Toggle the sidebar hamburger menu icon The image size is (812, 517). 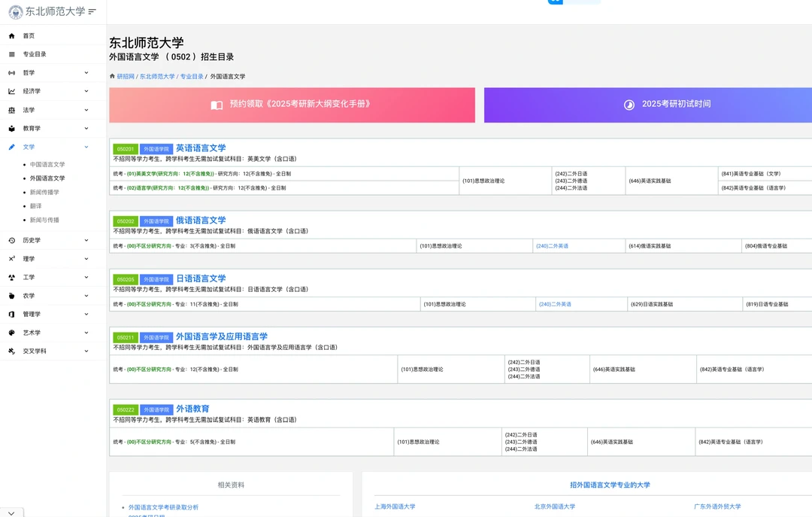point(92,11)
